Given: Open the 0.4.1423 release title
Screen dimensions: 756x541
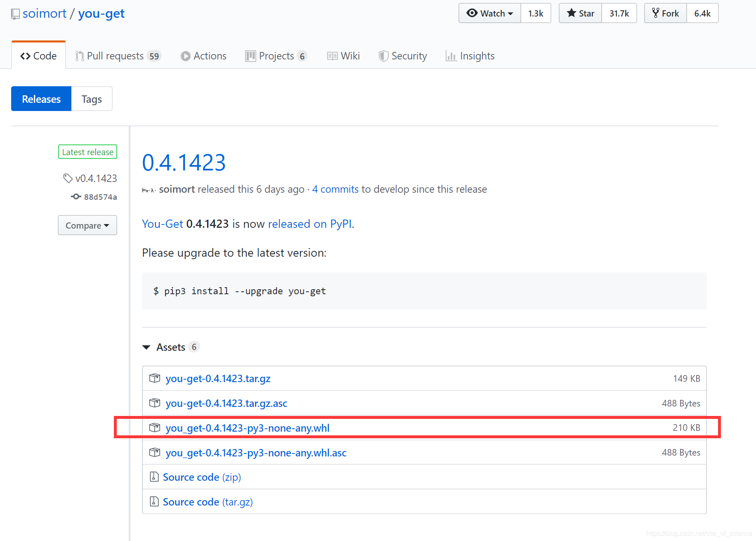Looking at the screenshot, I should [184, 162].
